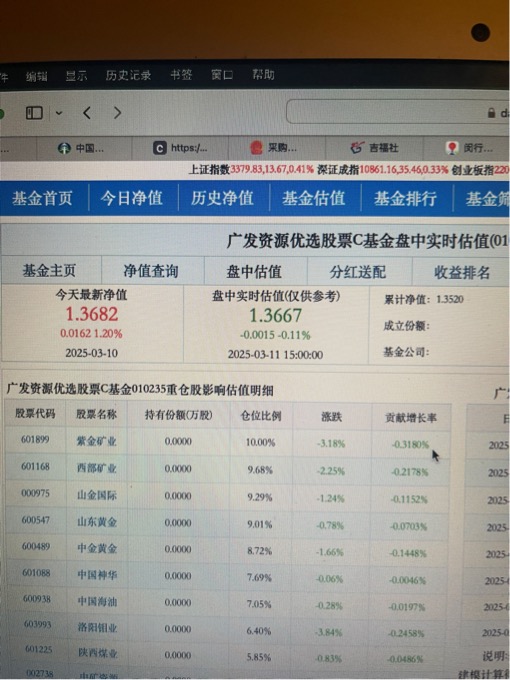The height and width of the screenshot is (680, 510).
Task: Click the Safari address bar
Action: point(398,113)
